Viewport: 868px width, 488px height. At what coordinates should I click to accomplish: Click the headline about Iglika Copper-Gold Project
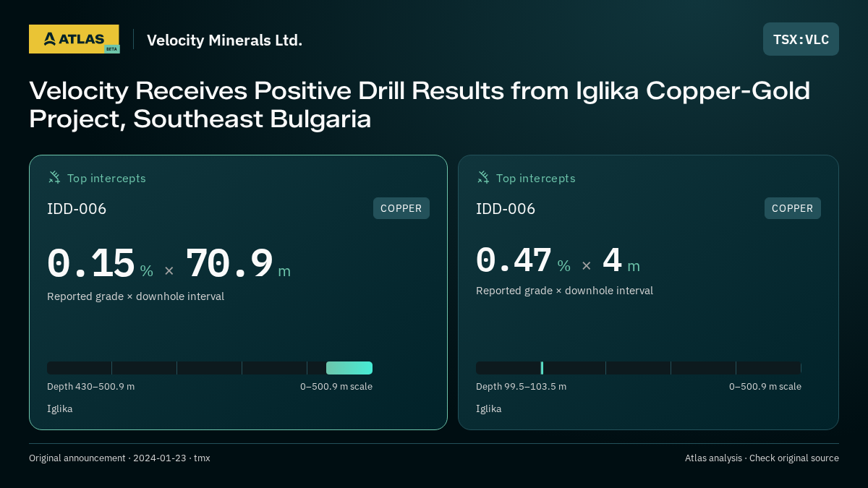pyautogui.click(x=420, y=104)
